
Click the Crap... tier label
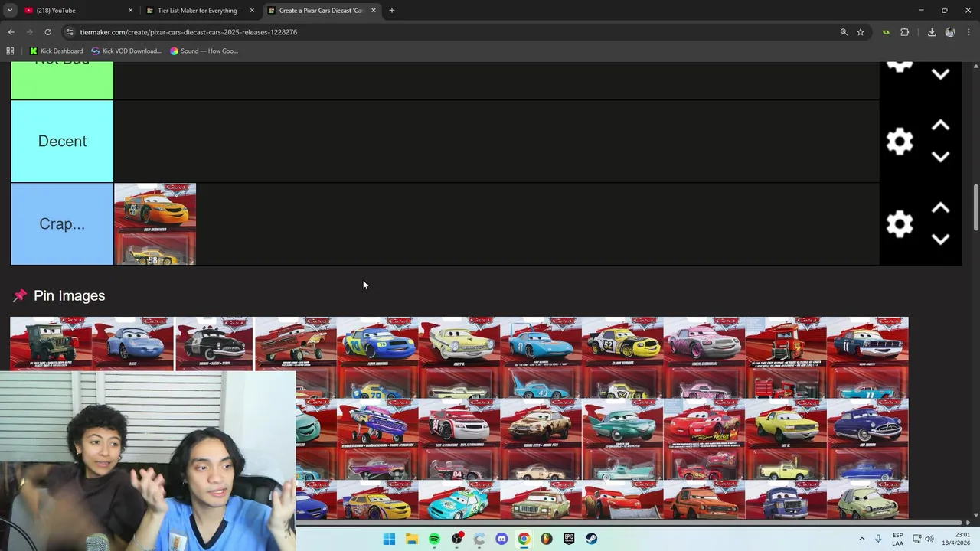coord(62,224)
